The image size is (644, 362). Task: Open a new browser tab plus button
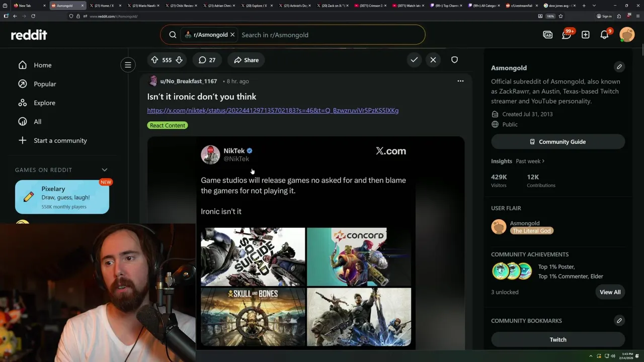[584, 6]
